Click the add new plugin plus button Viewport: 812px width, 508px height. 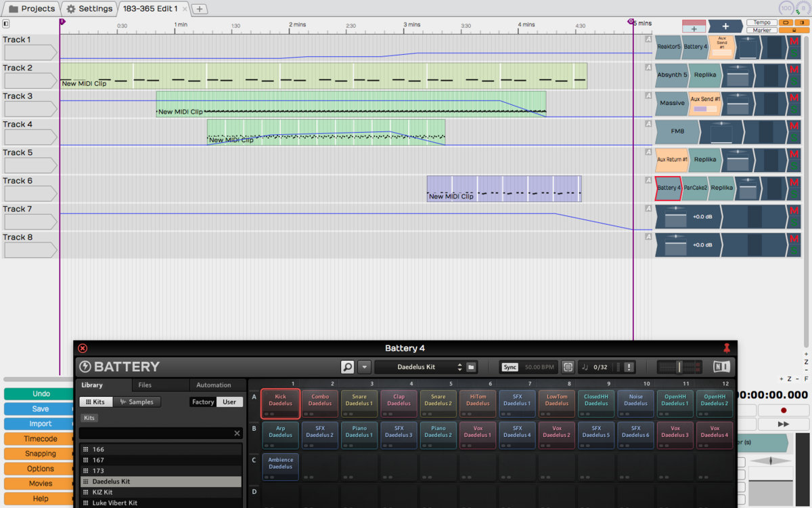coord(725,26)
